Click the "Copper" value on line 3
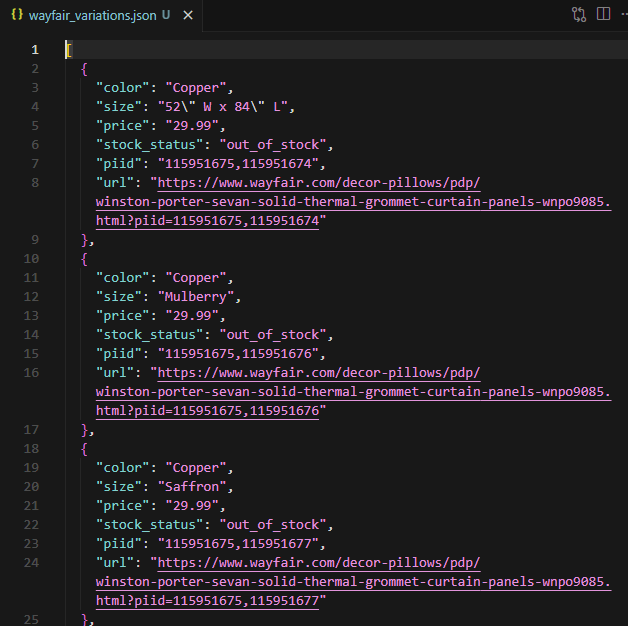The height and width of the screenshot is (626, 628). point(196,88)
